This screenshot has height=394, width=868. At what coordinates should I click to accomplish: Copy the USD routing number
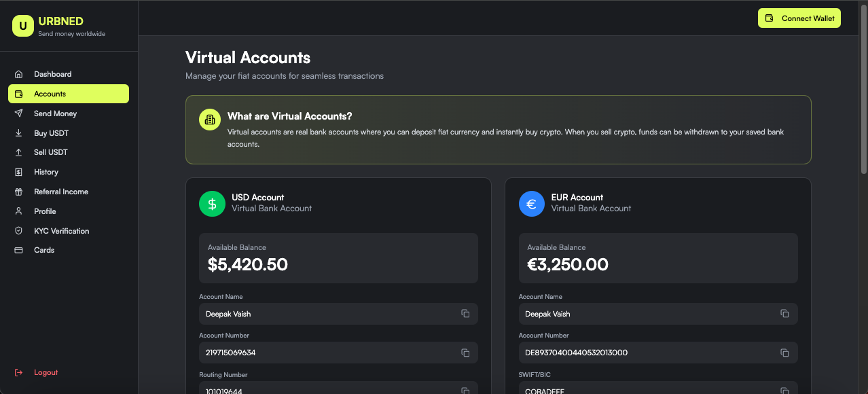465,390
